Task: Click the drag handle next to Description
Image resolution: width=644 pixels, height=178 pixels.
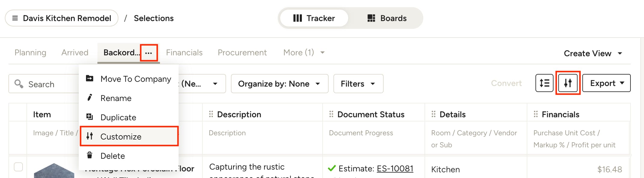Action: pyautogui.click(x=211, y=114)
